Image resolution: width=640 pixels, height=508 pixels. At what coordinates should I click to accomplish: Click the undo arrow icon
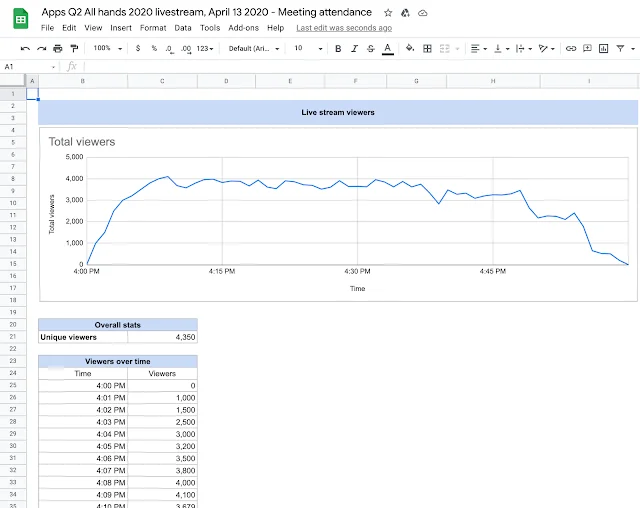[25, 48]
